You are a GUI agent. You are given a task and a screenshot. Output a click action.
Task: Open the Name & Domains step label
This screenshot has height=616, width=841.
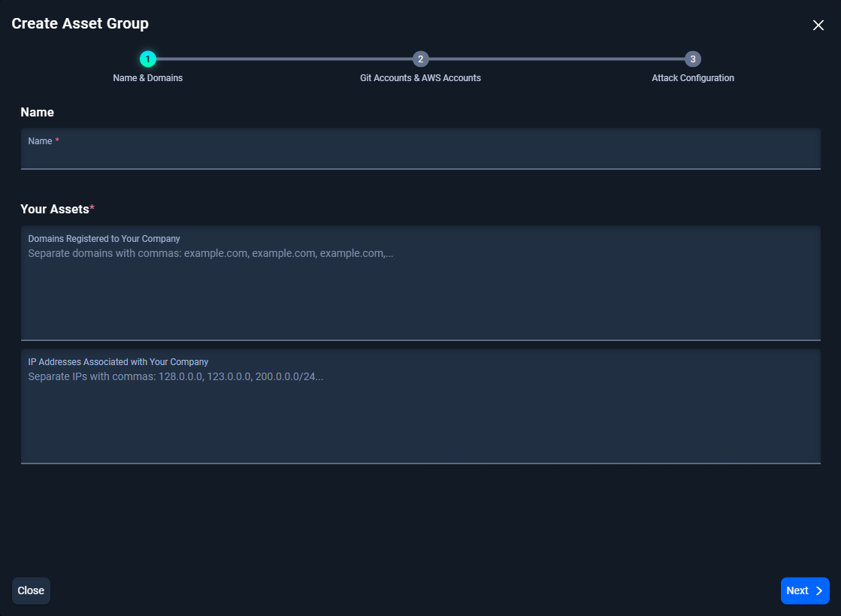pyautogui.click(x=148, y=78)
